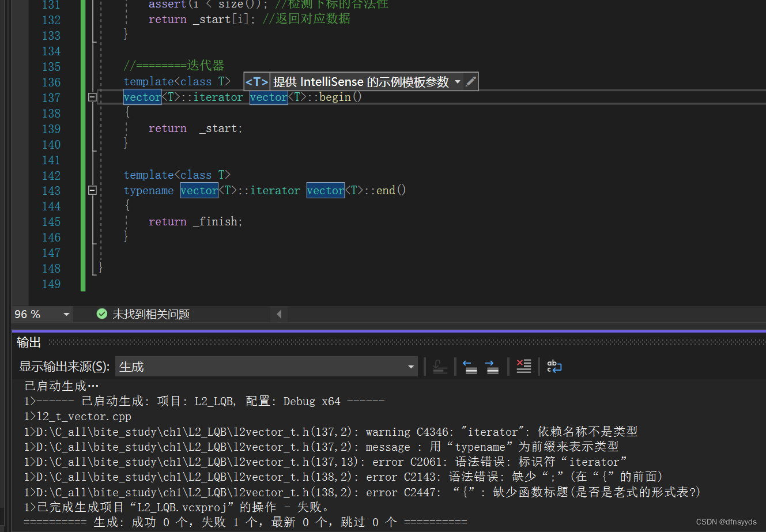Screen dimensions: 766x532
Task: Click the typename keyword on line 143
Action: (148, 190)
